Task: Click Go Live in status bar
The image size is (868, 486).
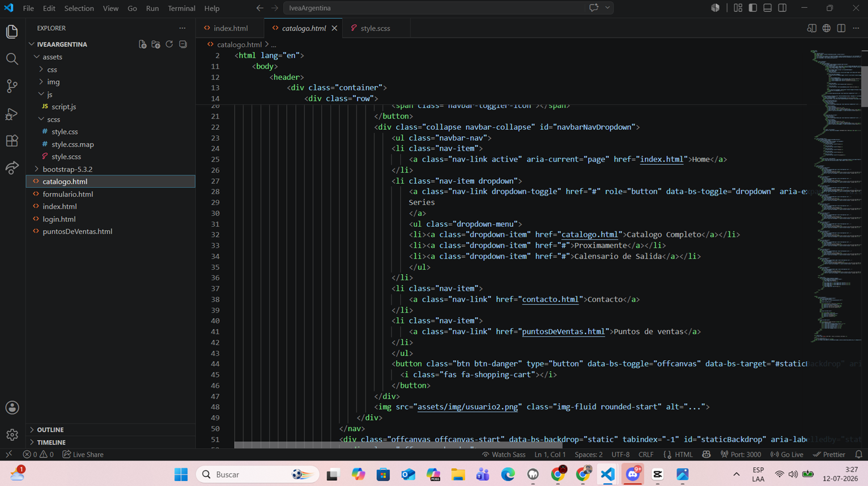Action: click(787, 454)
